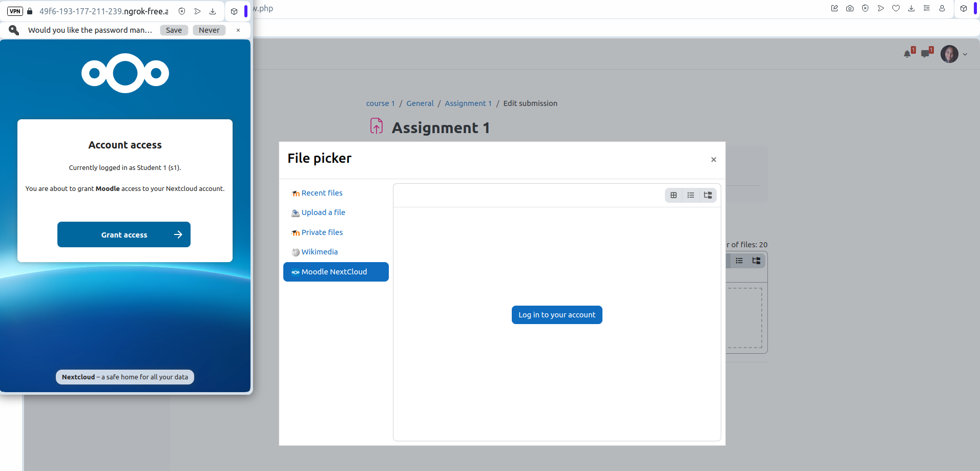Click the Nextcloud logo in popup
This screenshot has width=980, height=471.
[125, 73]
